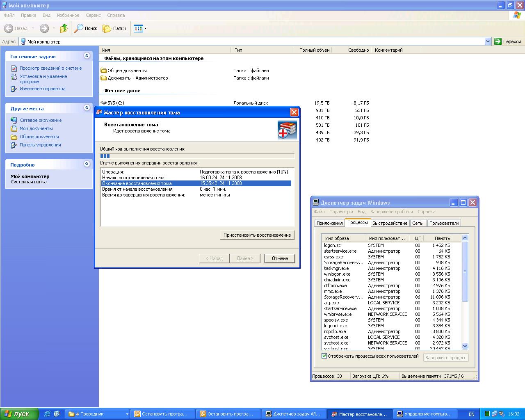This screenshot has width=525, height=420.
Task: Switch to the Быстродействие tab
Action: click(390, 223)
